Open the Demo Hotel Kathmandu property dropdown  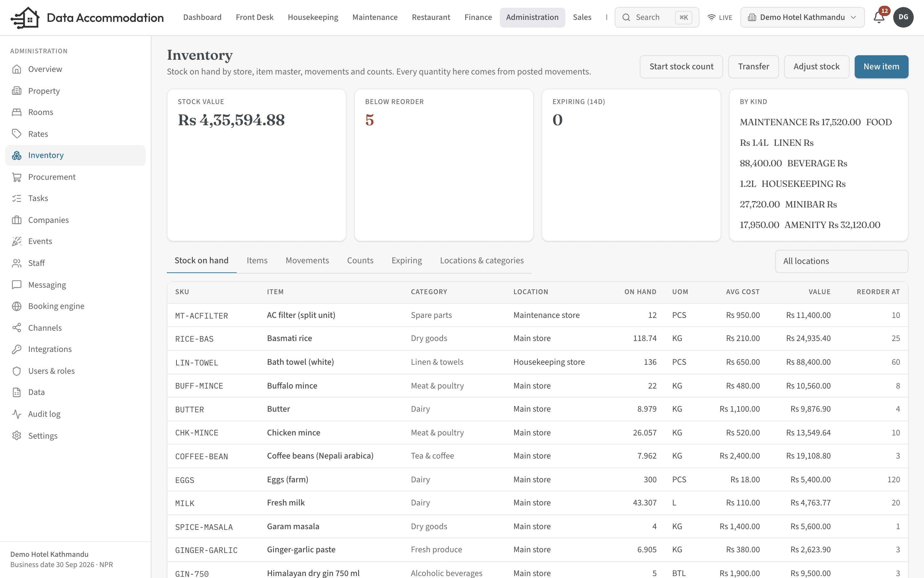pos(802,17)
